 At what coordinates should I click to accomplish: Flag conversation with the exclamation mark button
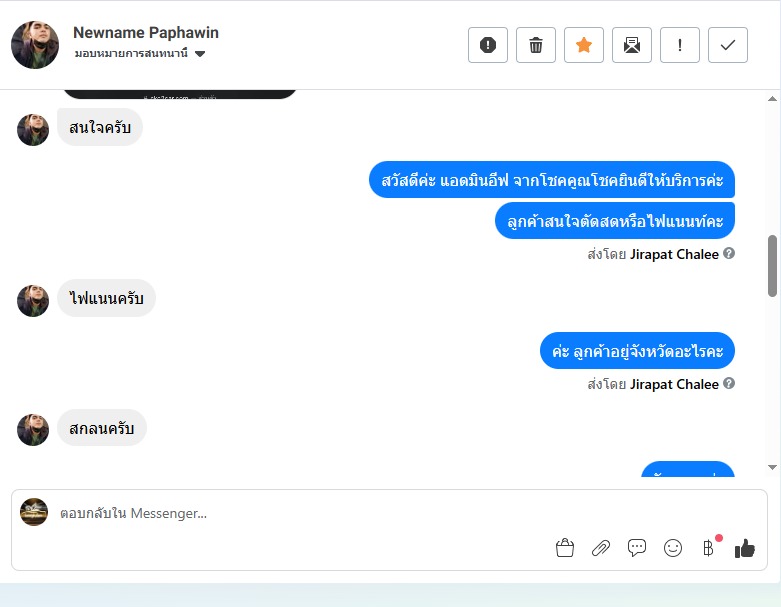pos(680,45)
